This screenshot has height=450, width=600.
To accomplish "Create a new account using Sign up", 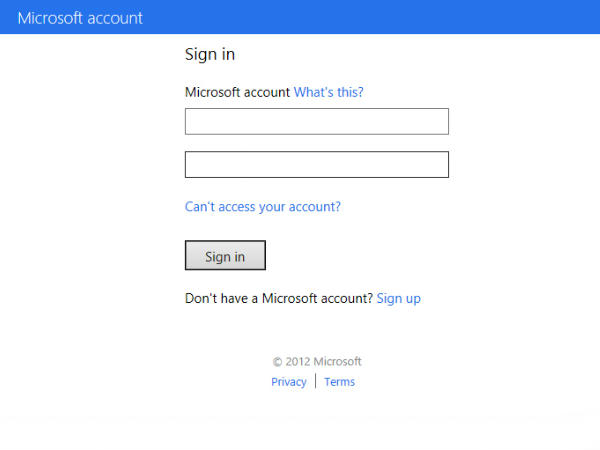I will click(x=398, y=298).
